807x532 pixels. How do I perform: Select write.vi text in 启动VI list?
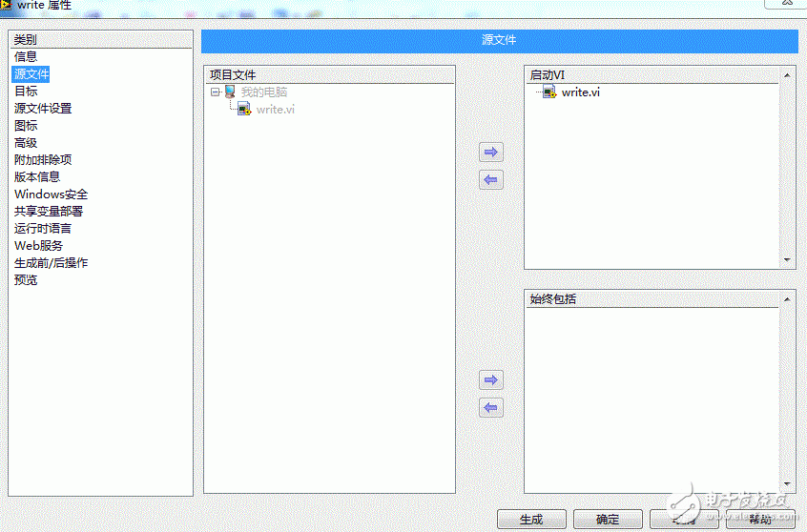pyautogui.click(x=581, y=92)
